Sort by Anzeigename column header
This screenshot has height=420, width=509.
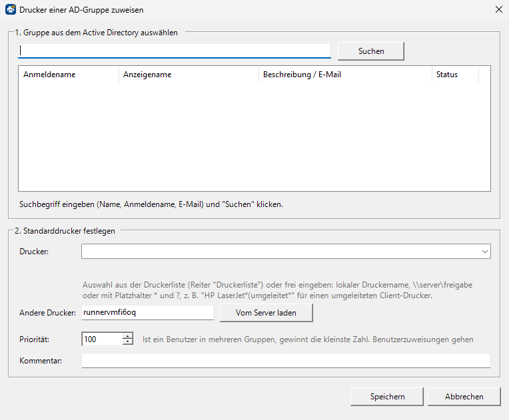[189, 75]
